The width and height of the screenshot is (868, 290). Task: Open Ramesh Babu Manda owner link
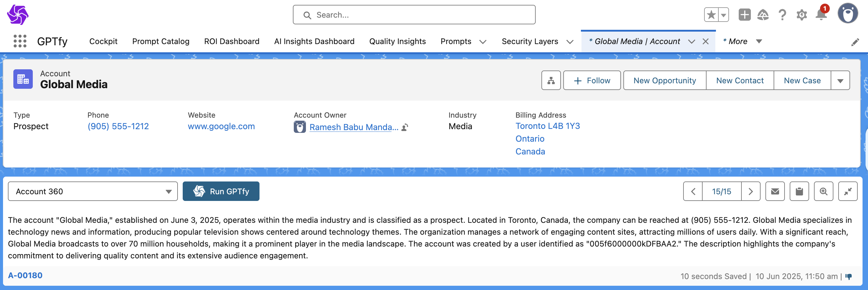coord(354,127)
